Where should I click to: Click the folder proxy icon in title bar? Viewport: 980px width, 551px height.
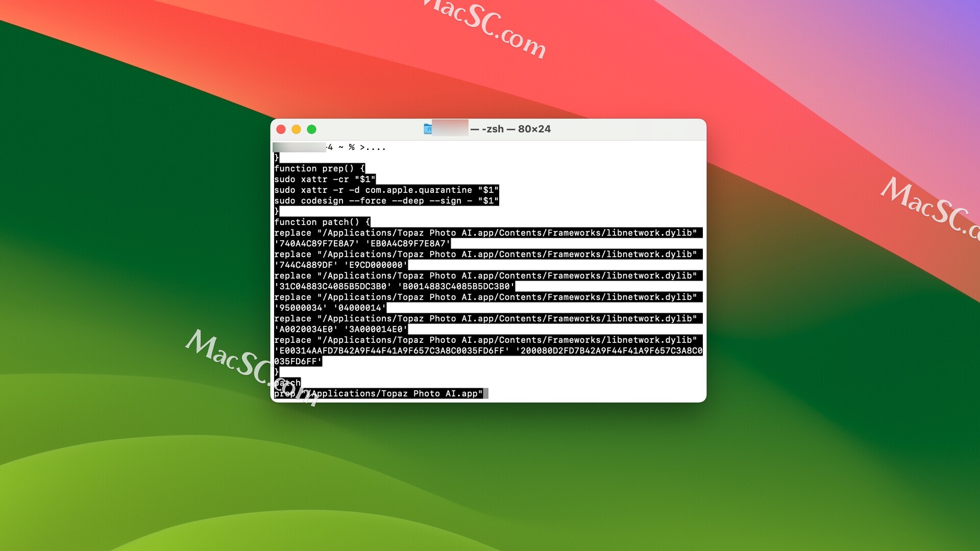coord(428,129)
